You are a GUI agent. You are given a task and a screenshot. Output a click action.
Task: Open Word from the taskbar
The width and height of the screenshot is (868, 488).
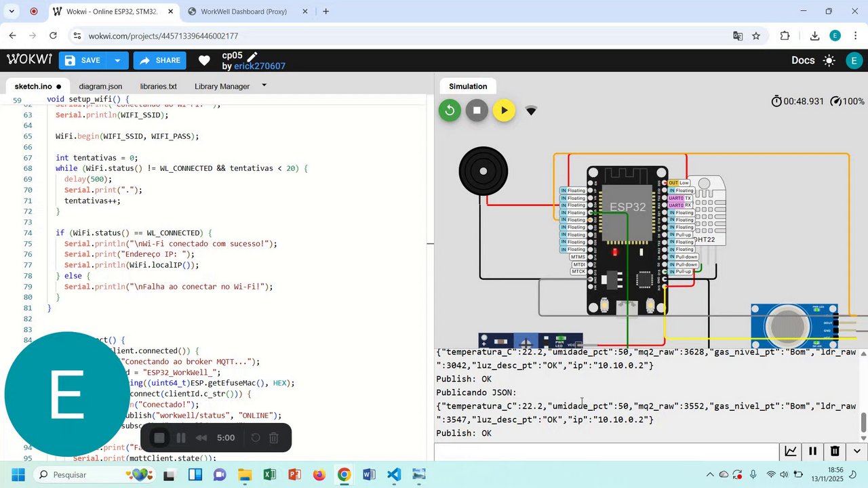pos(369,474)
